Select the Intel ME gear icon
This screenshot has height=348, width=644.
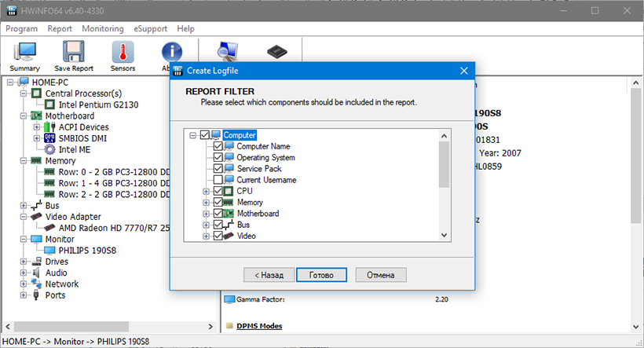(49, 149)
